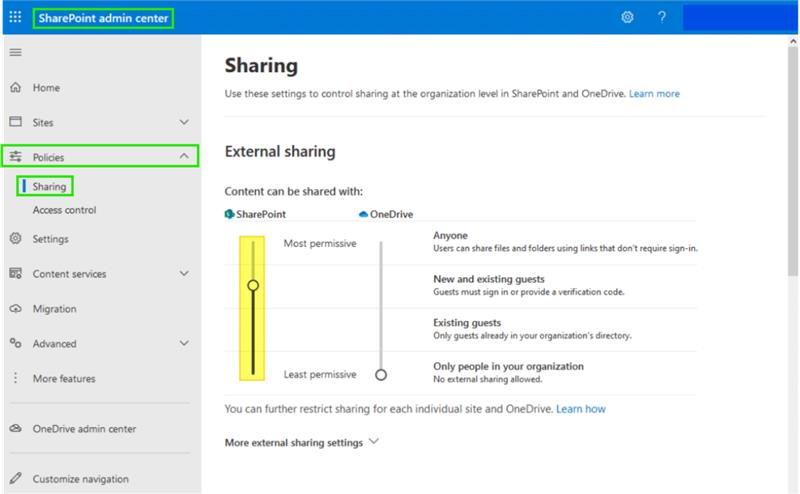800x494 pixels.
Task: Open the app launcher waffle icon
Action: click(x=15, y=17)
